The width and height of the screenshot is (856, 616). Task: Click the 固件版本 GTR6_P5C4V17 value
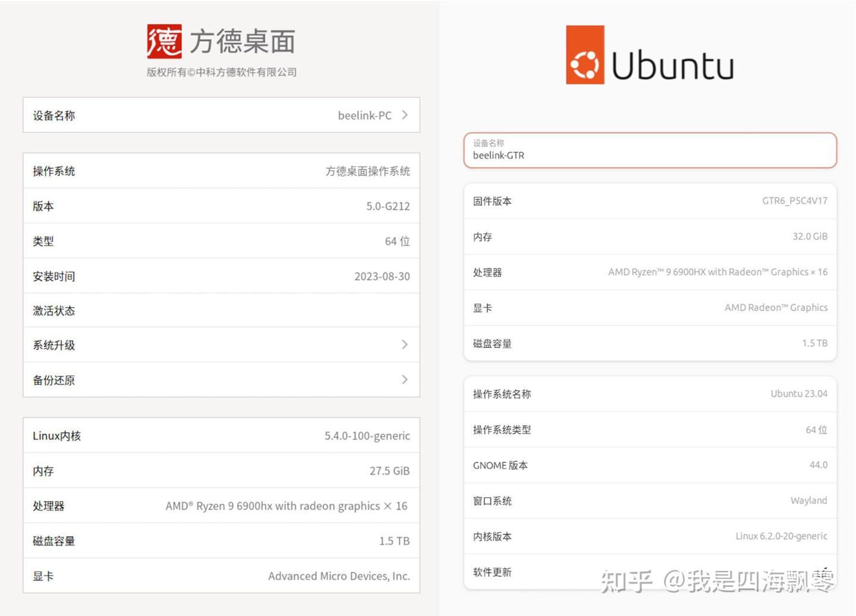(795, 201)
